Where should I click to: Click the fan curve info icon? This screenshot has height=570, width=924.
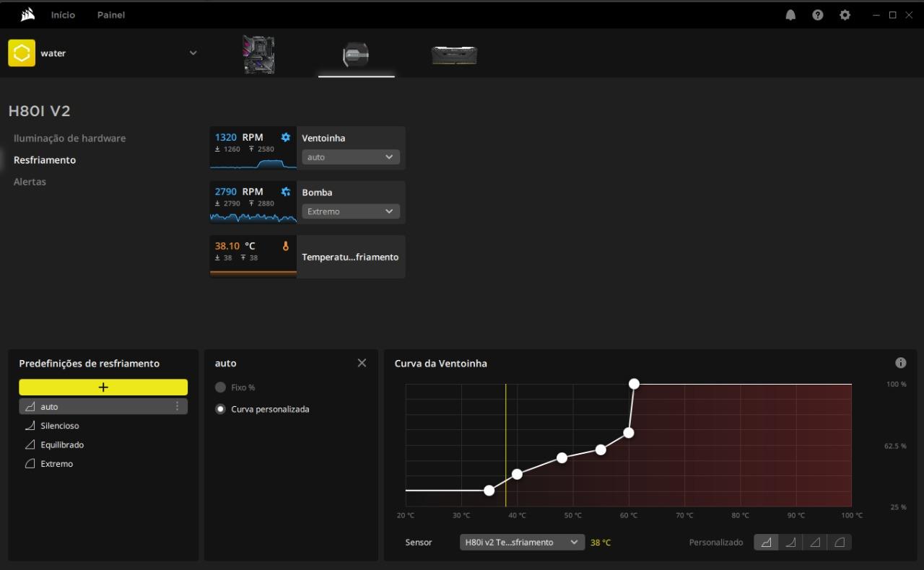[x=900, y=363]
